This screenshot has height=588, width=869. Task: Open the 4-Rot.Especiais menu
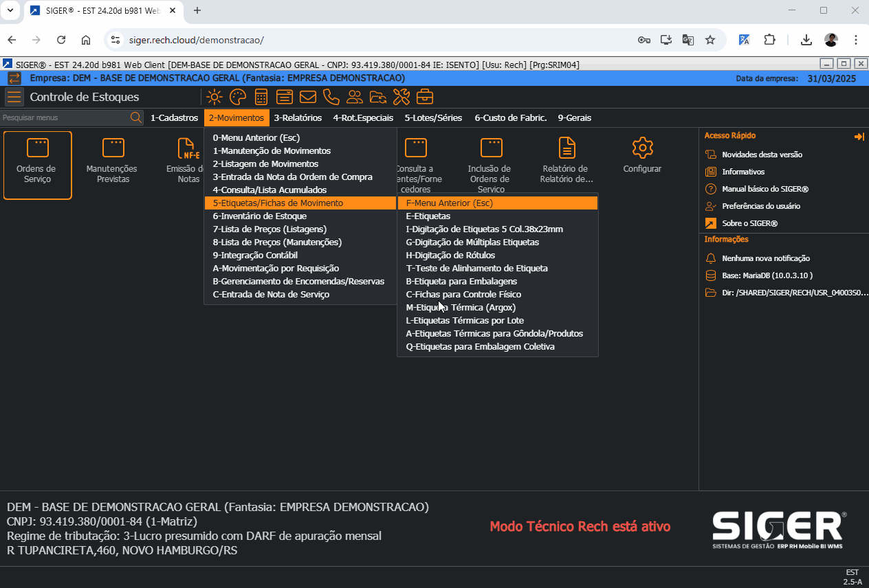click(x=363, y=117)
